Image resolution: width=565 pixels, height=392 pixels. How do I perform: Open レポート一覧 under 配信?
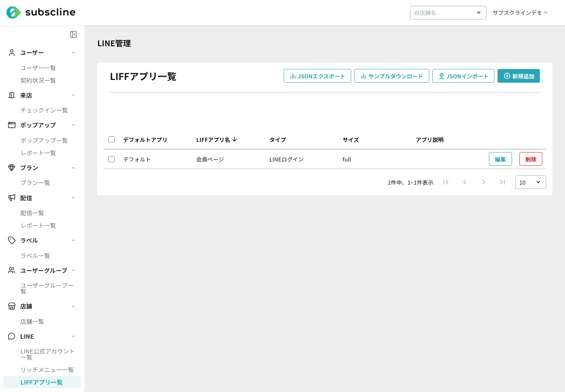coord(38,225)
